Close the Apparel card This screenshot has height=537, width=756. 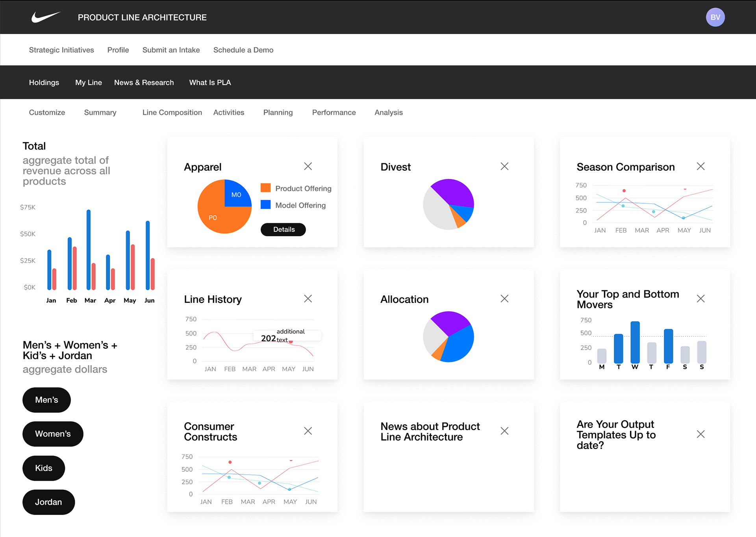click(x=308, y=166)
